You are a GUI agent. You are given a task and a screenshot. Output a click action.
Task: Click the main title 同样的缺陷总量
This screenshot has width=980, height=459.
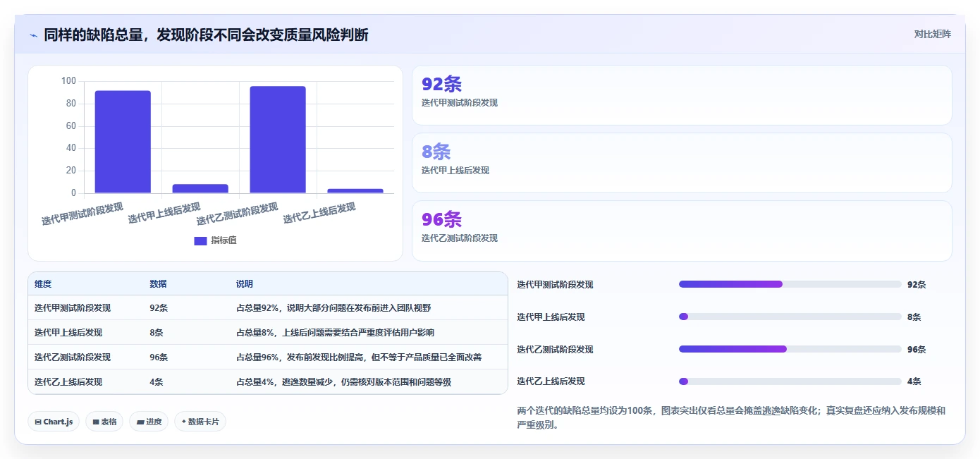point(206,35)
